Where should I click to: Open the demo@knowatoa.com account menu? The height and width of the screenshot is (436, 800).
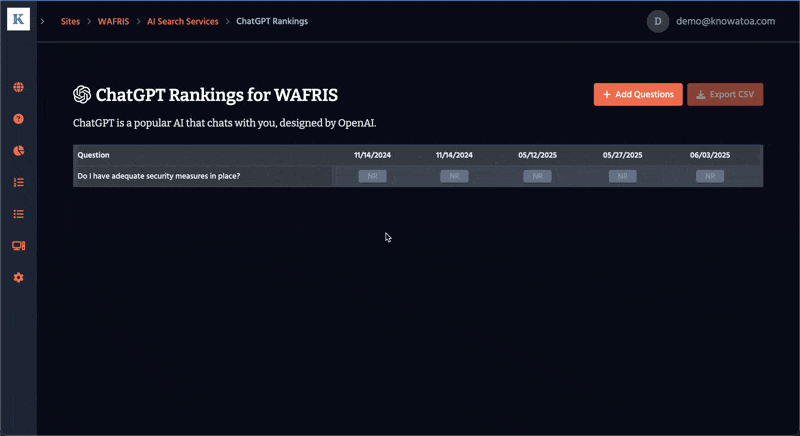tap(726, 21)
